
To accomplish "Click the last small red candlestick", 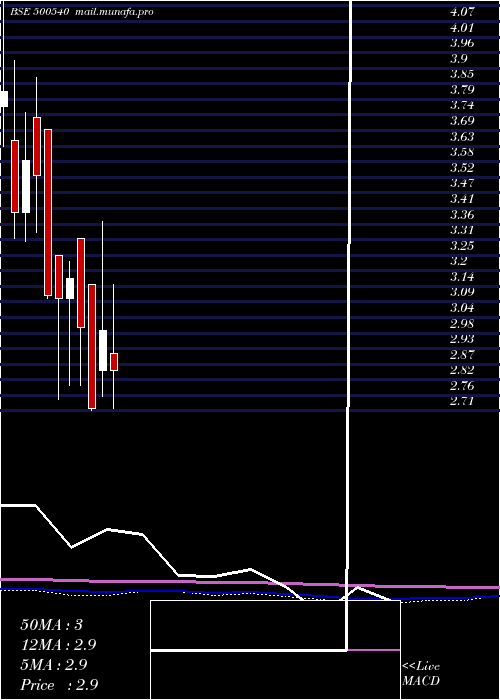I will click(x=114, y=362).
